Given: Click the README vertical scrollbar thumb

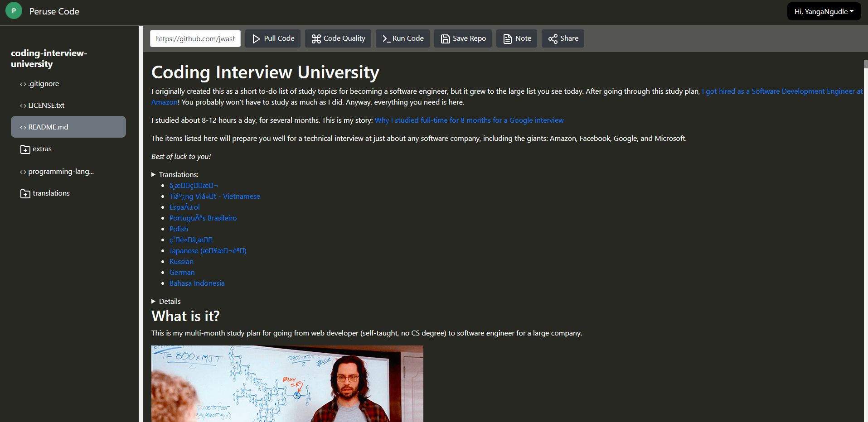Looking at the screenshot, I should [866, 64].
